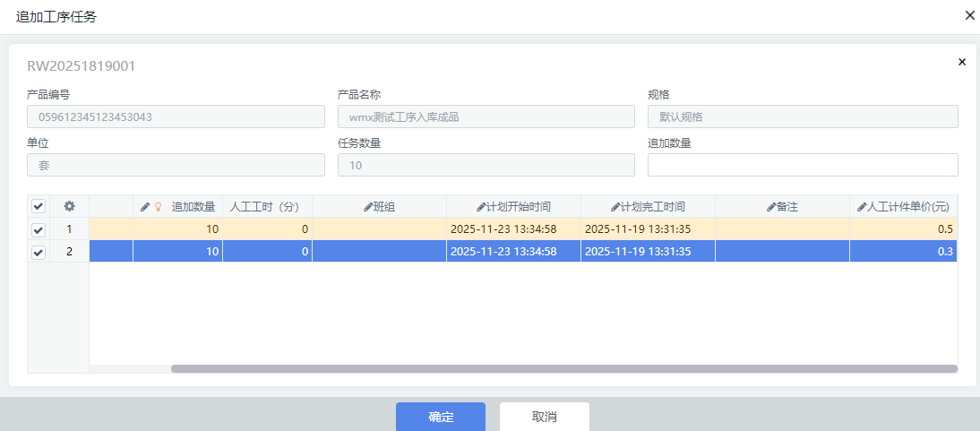This screenshot has width=980, height=431.
Task: Open the table settings gear icon
Action: pos(69,206)
